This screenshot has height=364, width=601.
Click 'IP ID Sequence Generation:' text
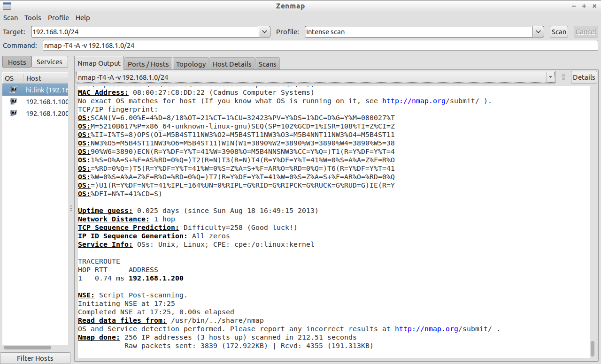pyautogui.click(x=133, y=236)
